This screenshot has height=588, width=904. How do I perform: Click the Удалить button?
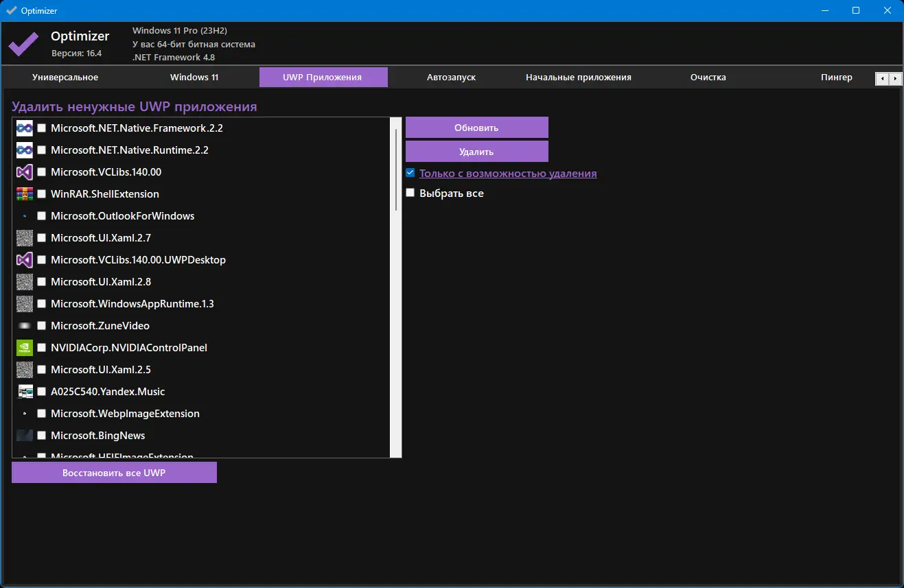[x=476, y=152]
